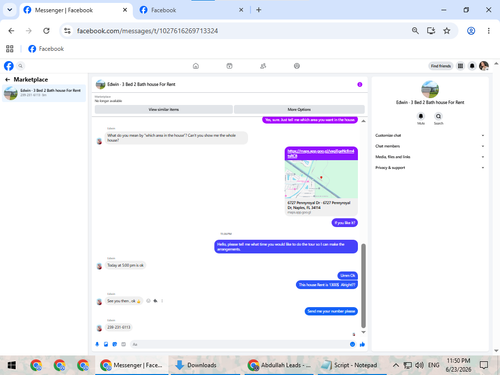Viewport: 500px width, 375px height.
Task: Send a thumbs-up like
Action: coord(362,344)
